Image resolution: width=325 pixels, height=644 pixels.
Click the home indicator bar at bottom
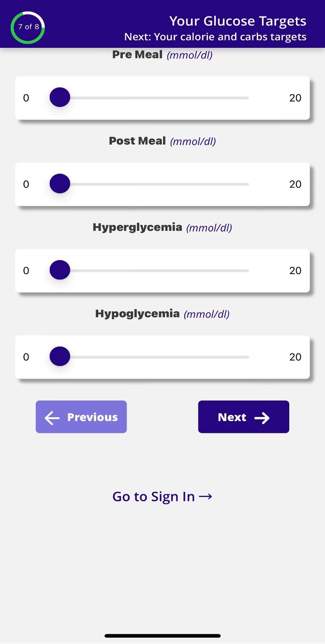coord(162,635)
